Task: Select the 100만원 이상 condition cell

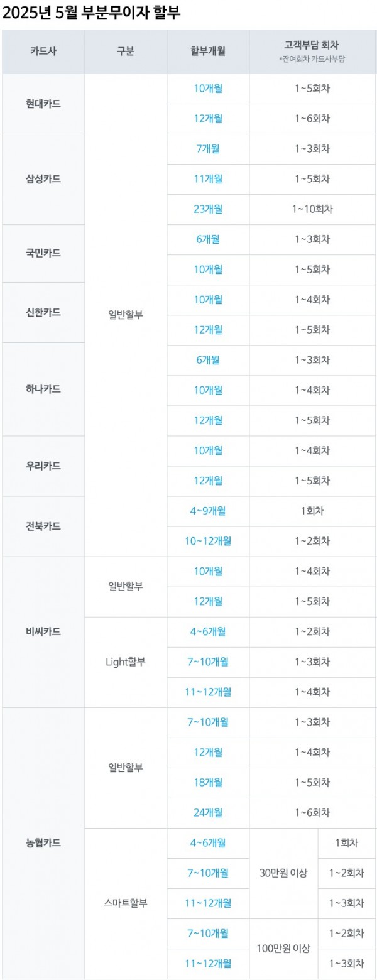Action: (x=283, y=948)
